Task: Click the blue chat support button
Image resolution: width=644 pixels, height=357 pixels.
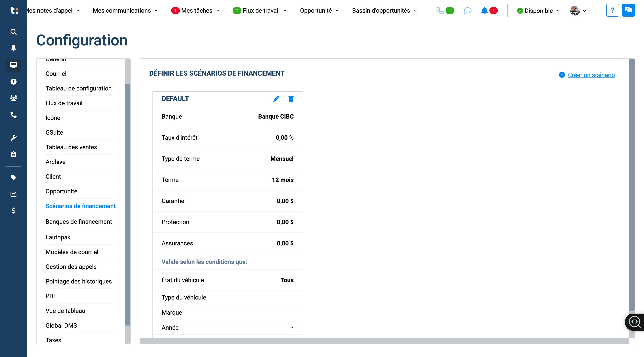Action: tap(628, 10)
